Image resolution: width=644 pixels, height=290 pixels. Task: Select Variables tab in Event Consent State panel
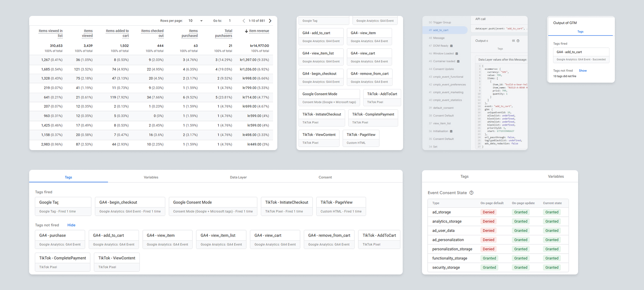click(x=556, y=176)
